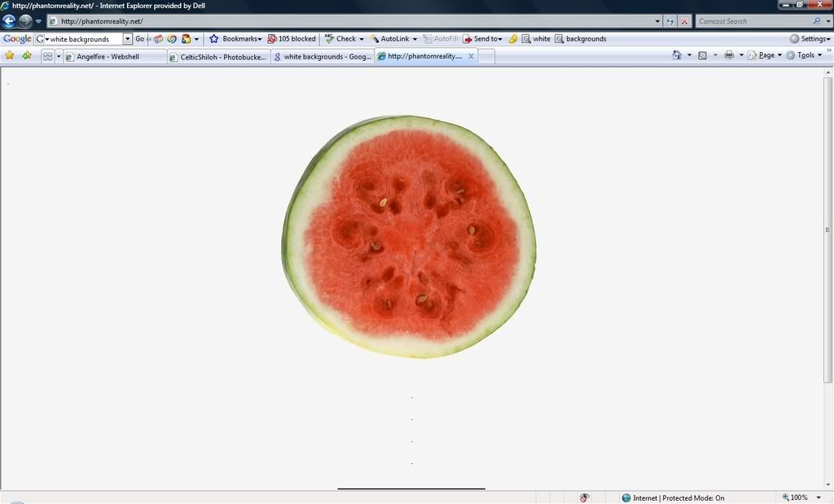
Task: Show more toolbar commands chevron
Action: click(x=828, y=50)
